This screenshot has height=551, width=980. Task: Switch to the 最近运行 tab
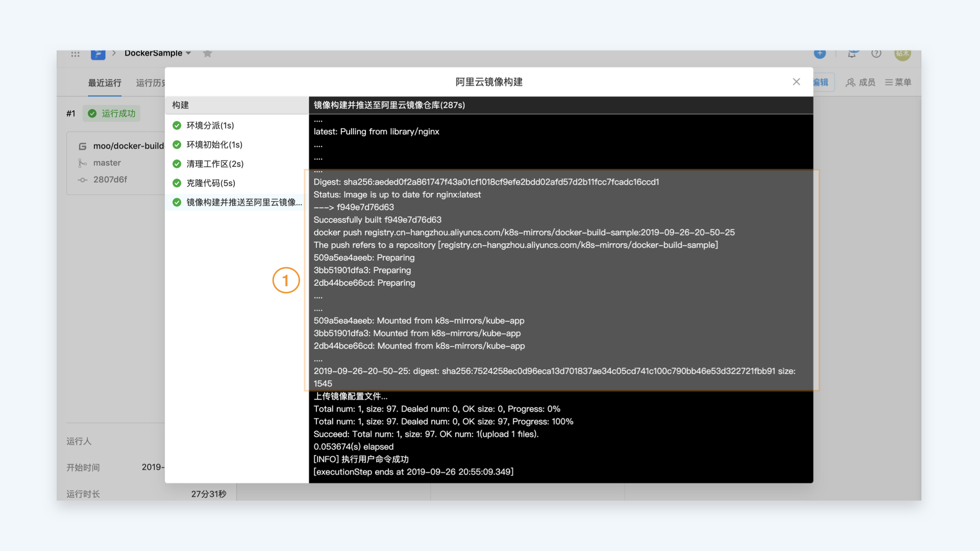[105, 83]
